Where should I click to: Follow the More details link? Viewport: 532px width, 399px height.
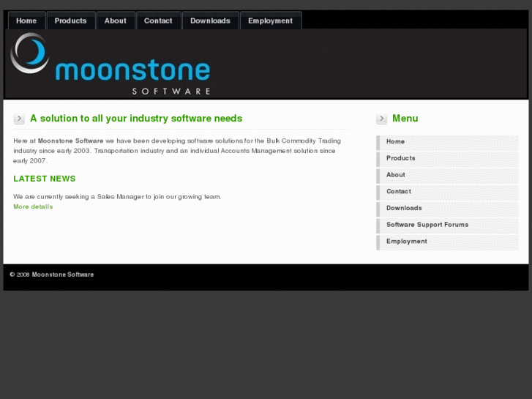[x=33, y=206]
